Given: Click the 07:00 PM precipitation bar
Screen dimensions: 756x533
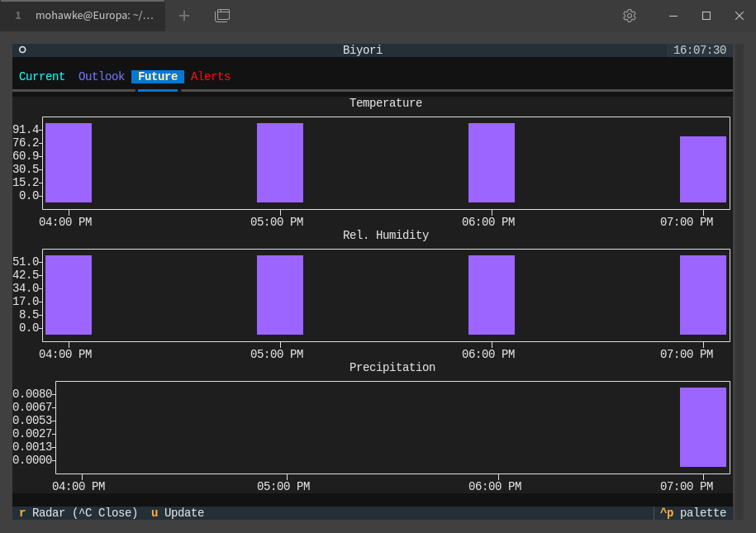Looking at the screenshot, I should pyautogui.click(x=703, y=427).
